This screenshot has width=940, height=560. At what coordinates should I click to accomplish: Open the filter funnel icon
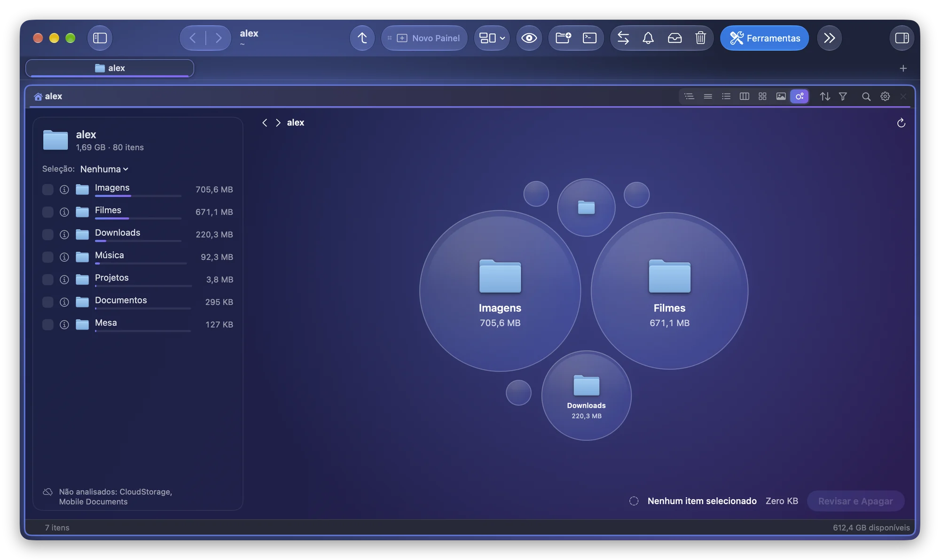click(x=843, y=96)
